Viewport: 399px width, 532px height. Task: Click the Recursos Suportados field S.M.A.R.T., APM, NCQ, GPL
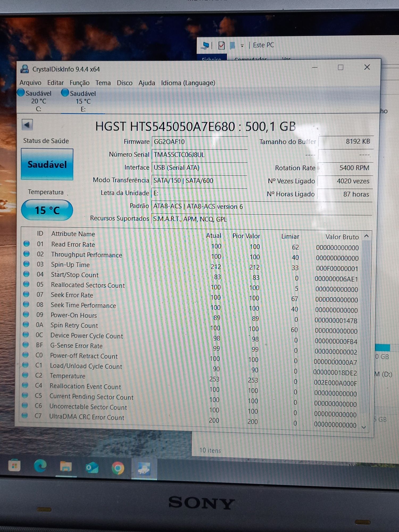point(261,219)
